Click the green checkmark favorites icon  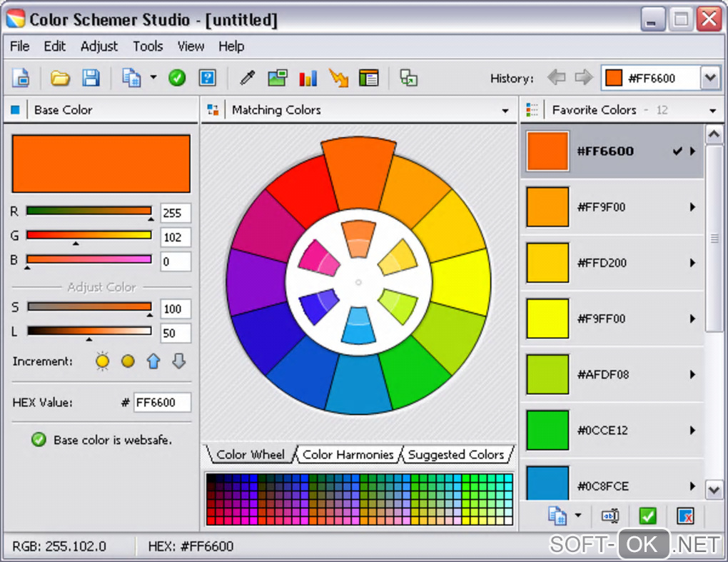click(x=647, y=516)
